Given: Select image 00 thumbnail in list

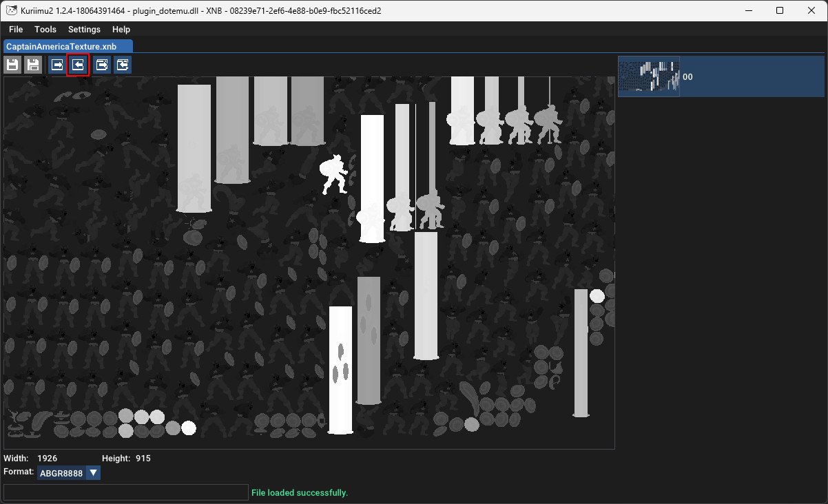Looking at the screenshot, I should [x=649, y=76].
